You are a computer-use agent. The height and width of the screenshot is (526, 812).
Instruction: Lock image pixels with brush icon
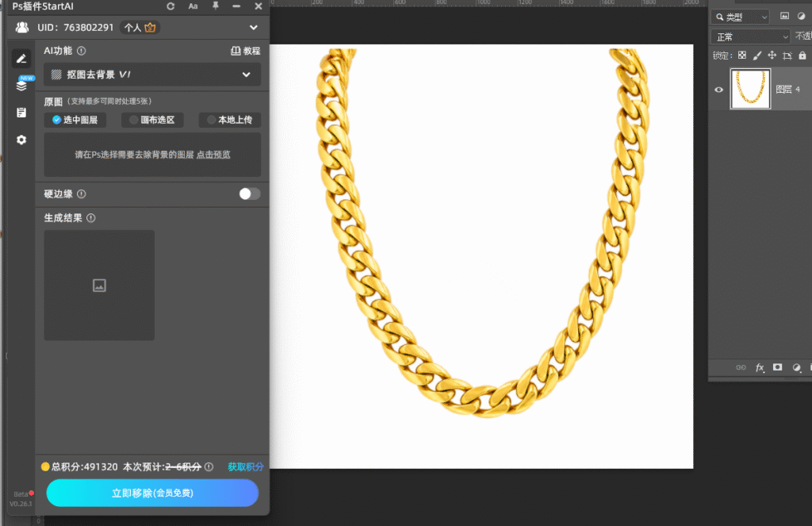pos(757,56)
